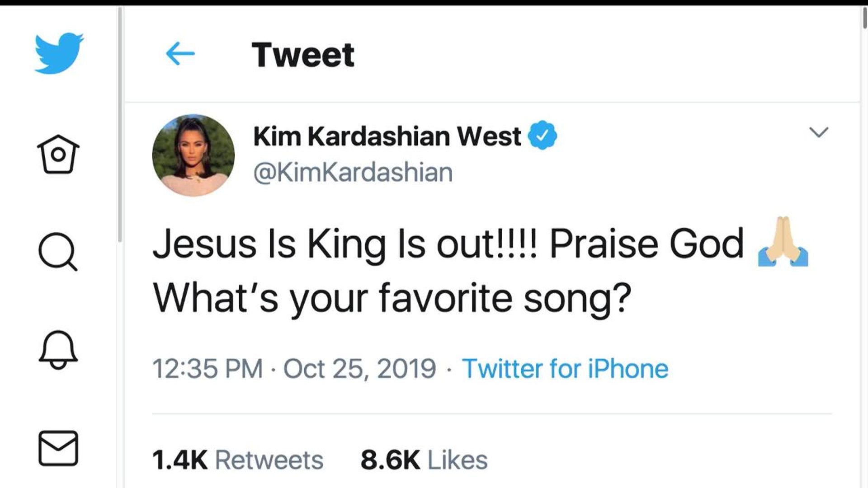Viewport: 868px width, 488px height.
Task: Go to the Home timeline icon
Action: [x=58, y=154]
